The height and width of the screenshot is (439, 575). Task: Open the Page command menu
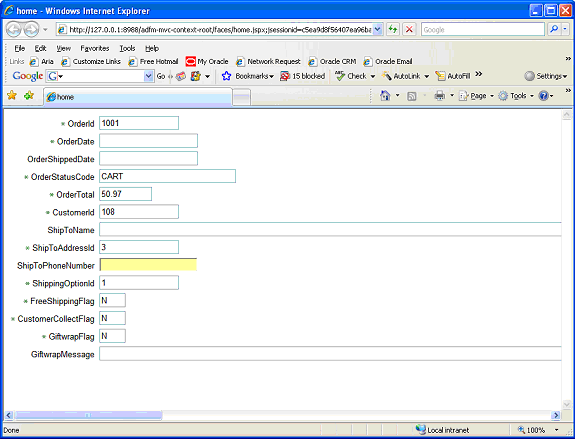pyautogui.click(x=476, y=96)
